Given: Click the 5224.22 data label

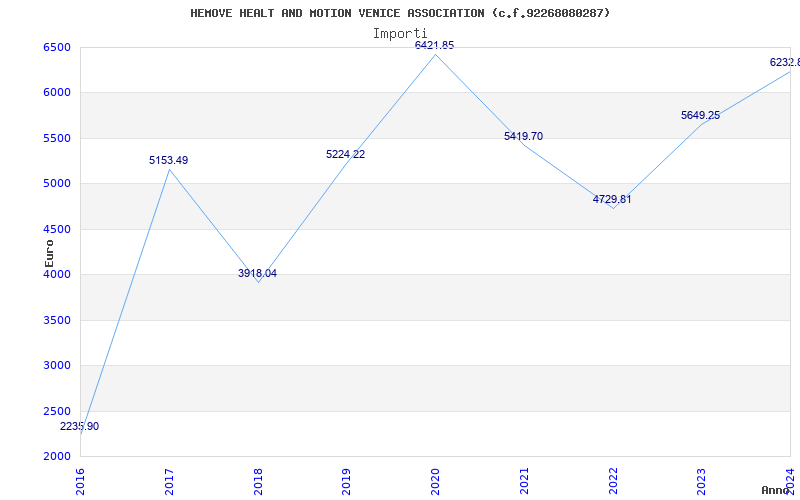Looking at the screenshot, I should (345, 154).
